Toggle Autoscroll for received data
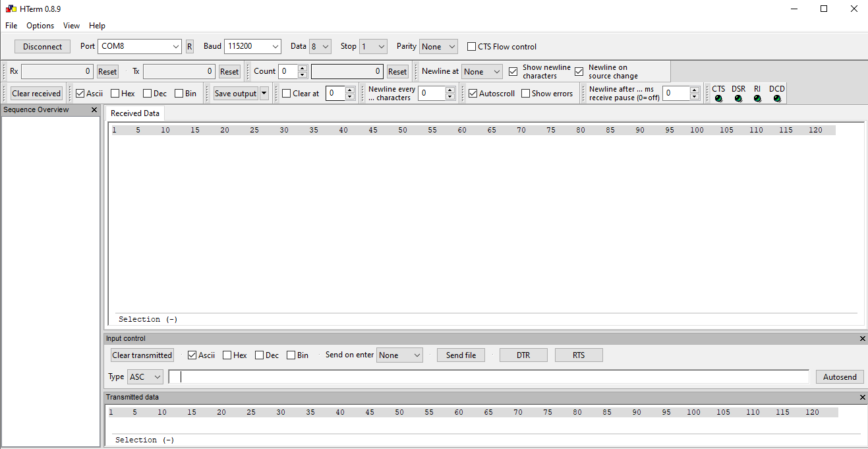The height and width of the screenshot is (449, 868). coord(473,93)
